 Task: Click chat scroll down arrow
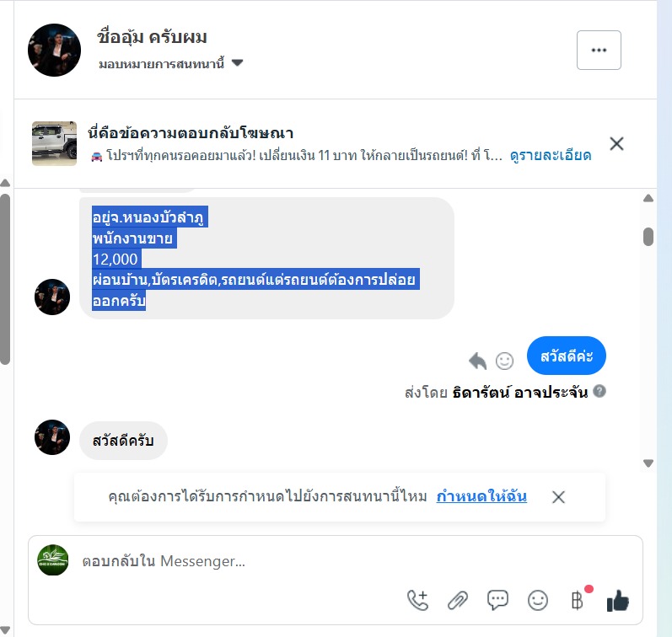pyautogui.click(x=648, y=463)
